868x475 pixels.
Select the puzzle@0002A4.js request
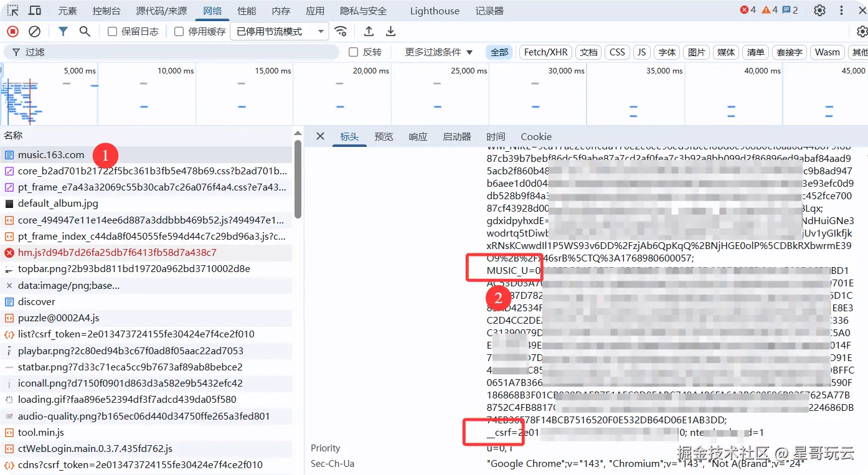tap(146, 318)
